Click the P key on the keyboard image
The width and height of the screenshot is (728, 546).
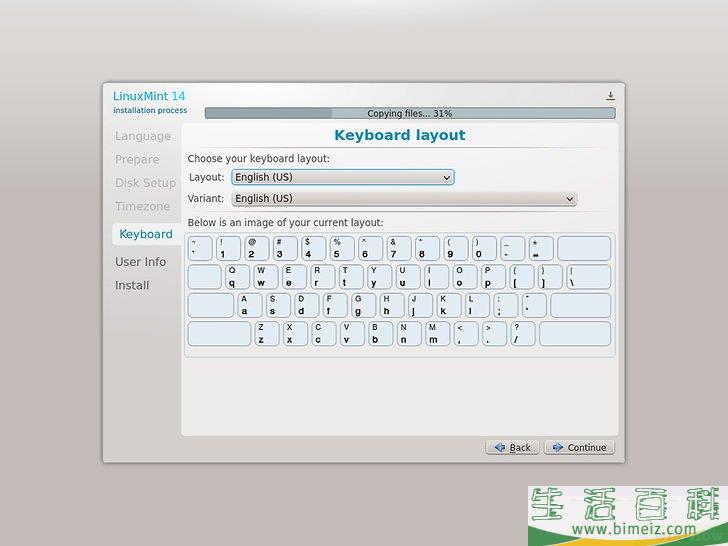[x=493, y=277]
